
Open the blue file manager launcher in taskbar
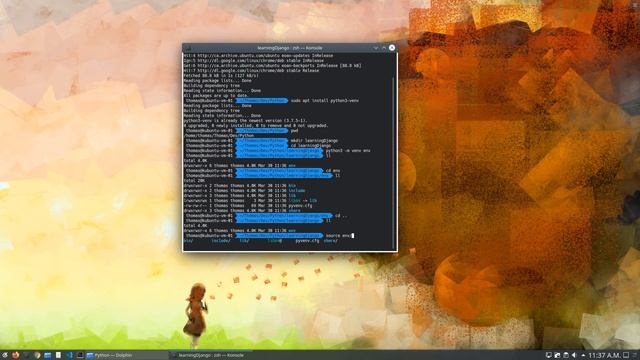point(48,356)
